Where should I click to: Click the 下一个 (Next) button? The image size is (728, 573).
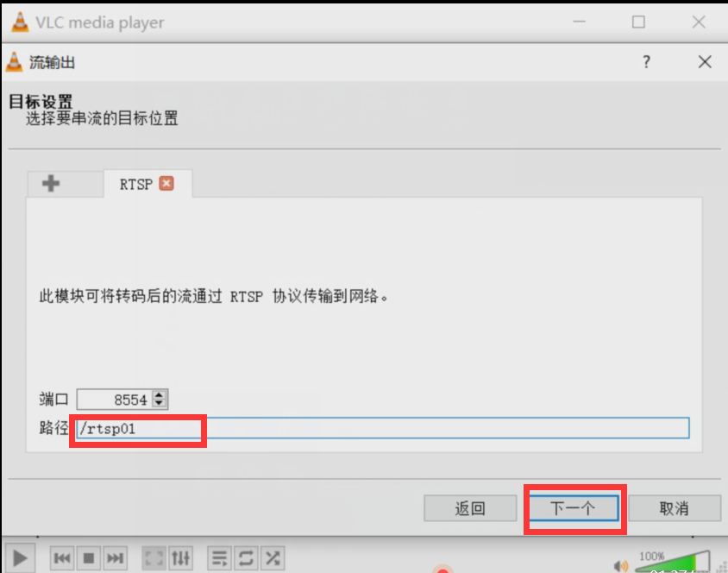(x=574, y=508)
